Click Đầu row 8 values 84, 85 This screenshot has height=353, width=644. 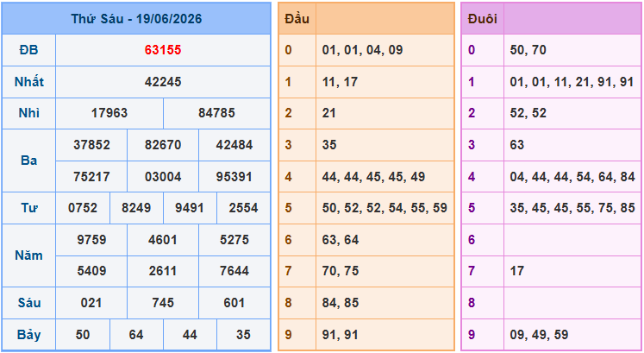[x=341, y=303]
